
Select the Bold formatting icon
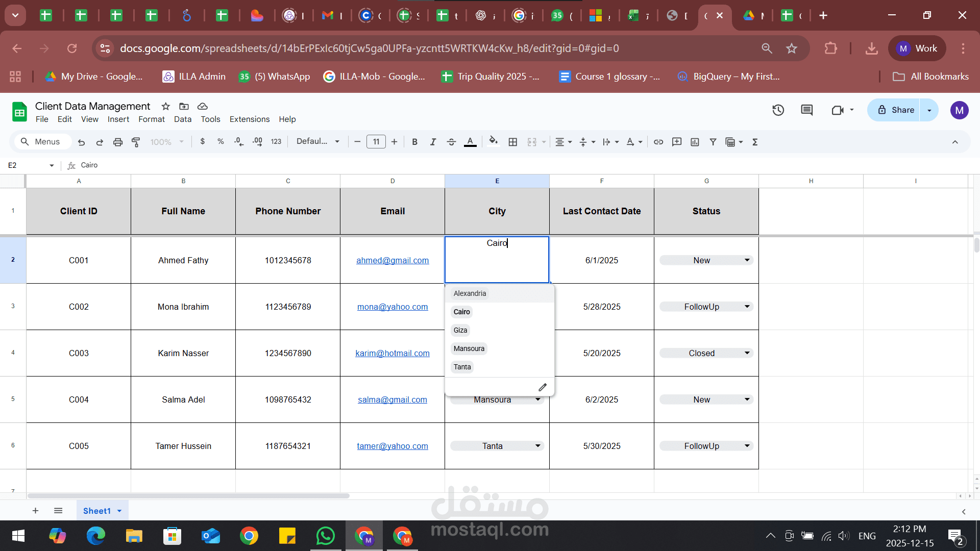point(415,142)
